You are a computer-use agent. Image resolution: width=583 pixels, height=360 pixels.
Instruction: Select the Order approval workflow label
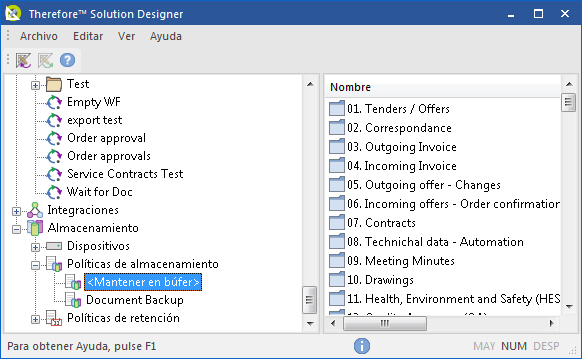[x=106, y=138]
